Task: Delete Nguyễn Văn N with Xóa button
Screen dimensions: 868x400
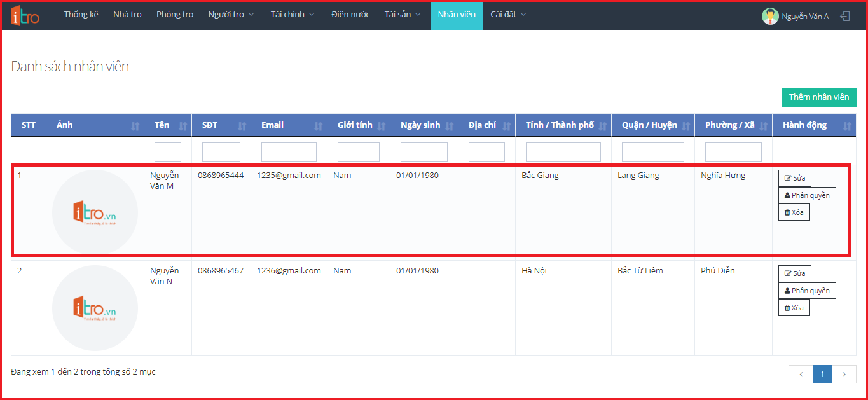Action: pos(794,308)
